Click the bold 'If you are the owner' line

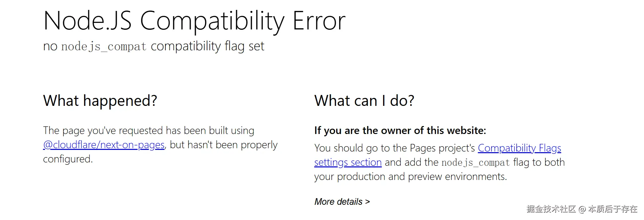tap(400, 131)
